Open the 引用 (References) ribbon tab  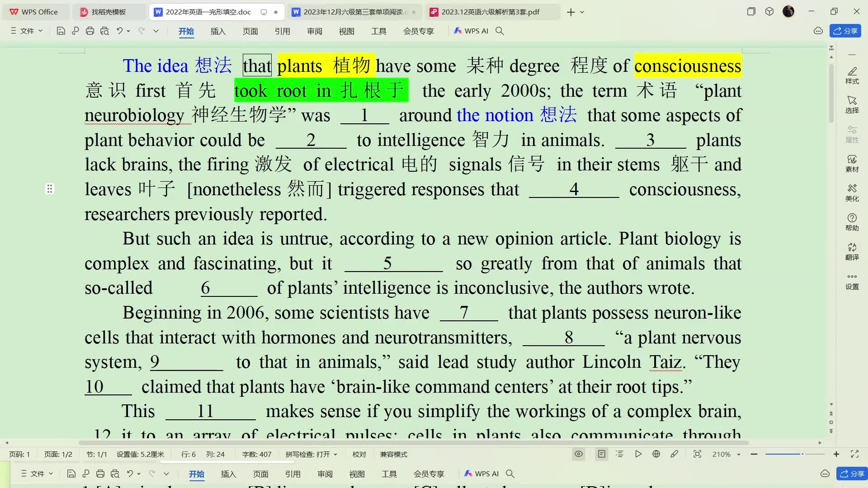[282, 31]
